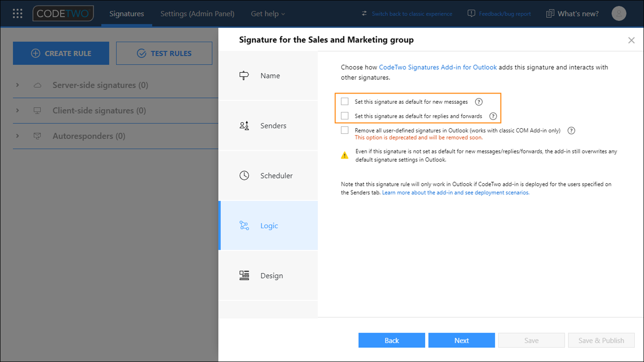Open the apps grid launcher icon
This screenshot has height=362, width=644.
click(x=17, y=13)
